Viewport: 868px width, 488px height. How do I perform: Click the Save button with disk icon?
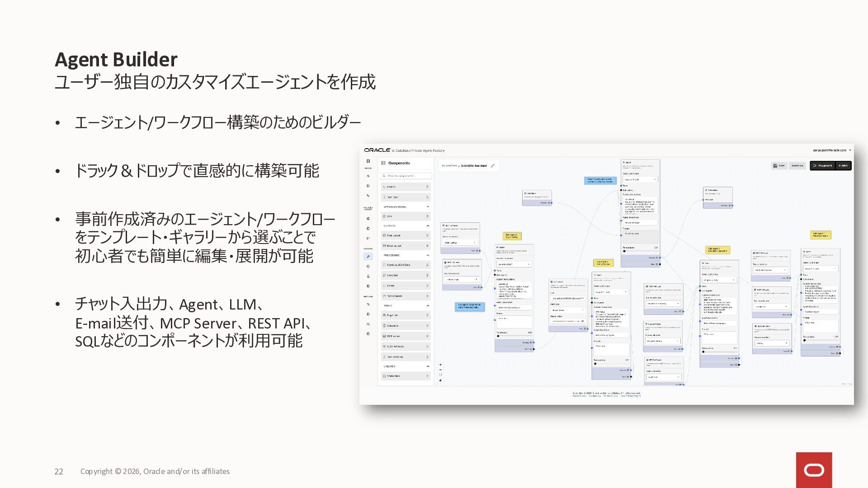pos(779,166)
